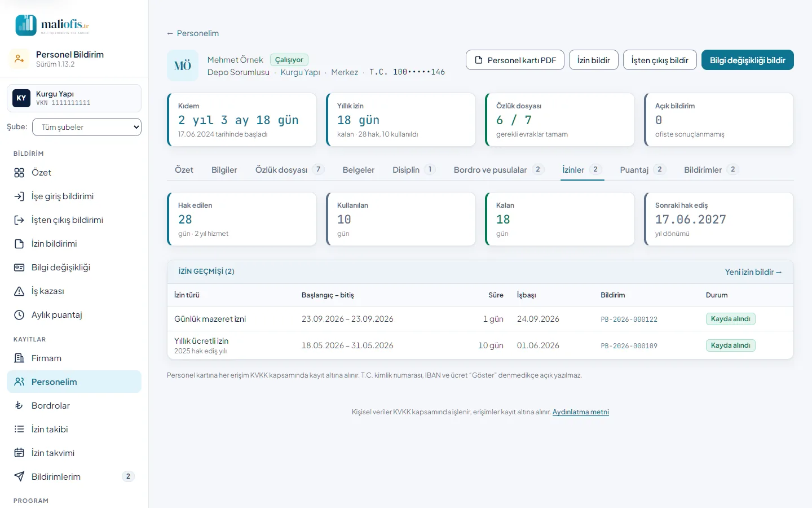Screen dimensions: 812x508
Task: Click the İş kazası warning icon
Action: (x=19, y=291)
